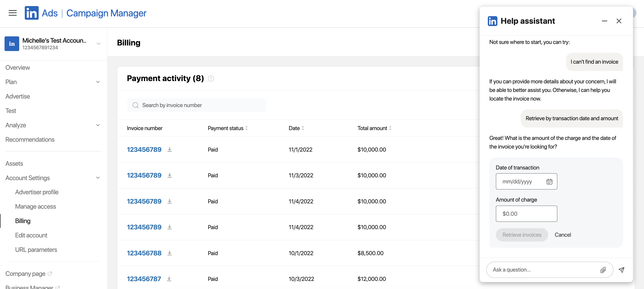Click the Retrieve invoices button
The width and height of the screenshot is (644, 289).
point(522,235)
